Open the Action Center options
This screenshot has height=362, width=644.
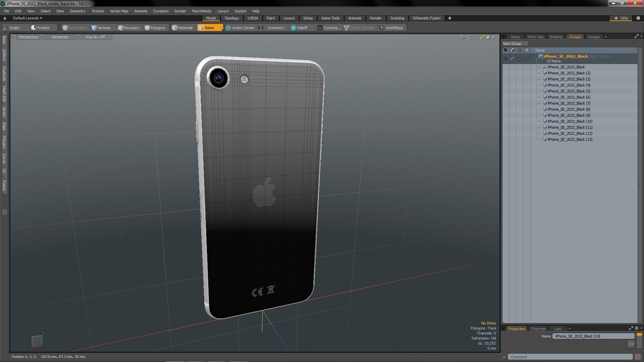[240, 28]
